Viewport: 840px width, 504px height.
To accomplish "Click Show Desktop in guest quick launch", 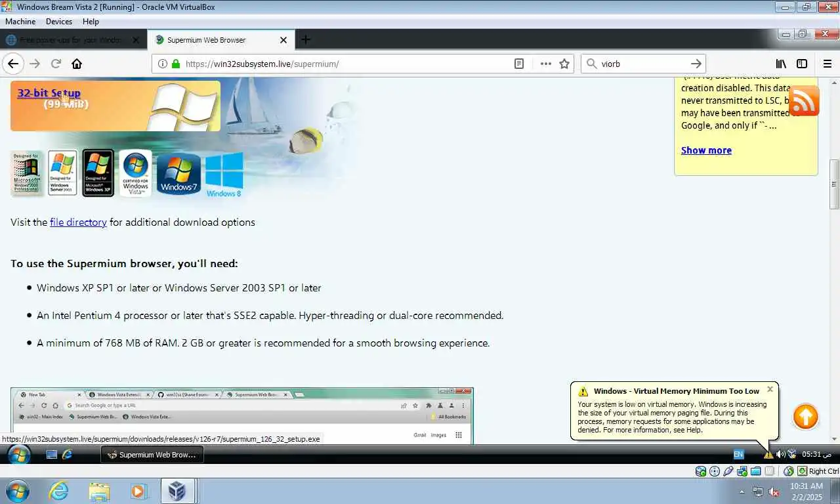I will (52, 454).
